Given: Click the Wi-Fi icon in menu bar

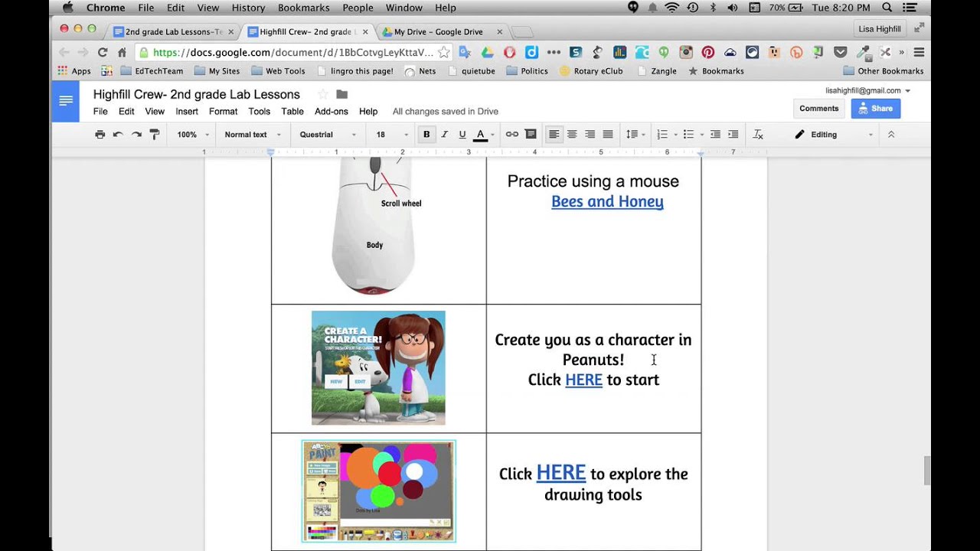Looking at the screenshot, I should click(x=672, y=8).
